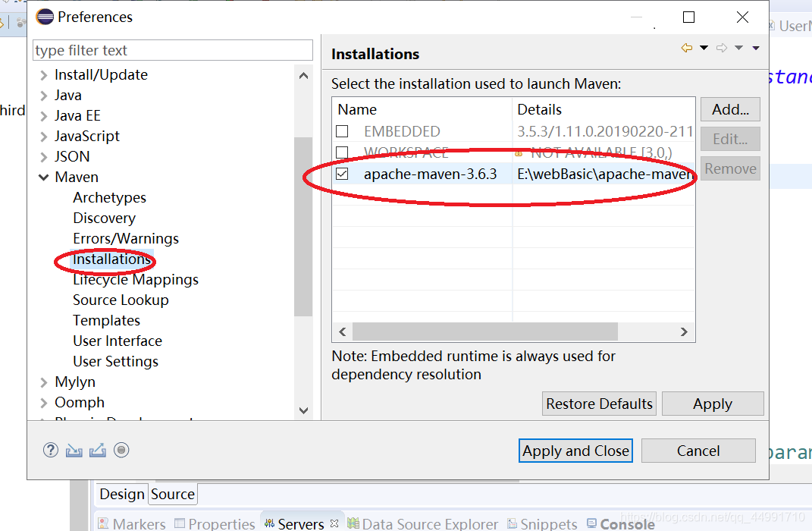Select the E:\webBasic\apache-maven details cell
This screenshot has width=812, height=531.
[604, 174]
